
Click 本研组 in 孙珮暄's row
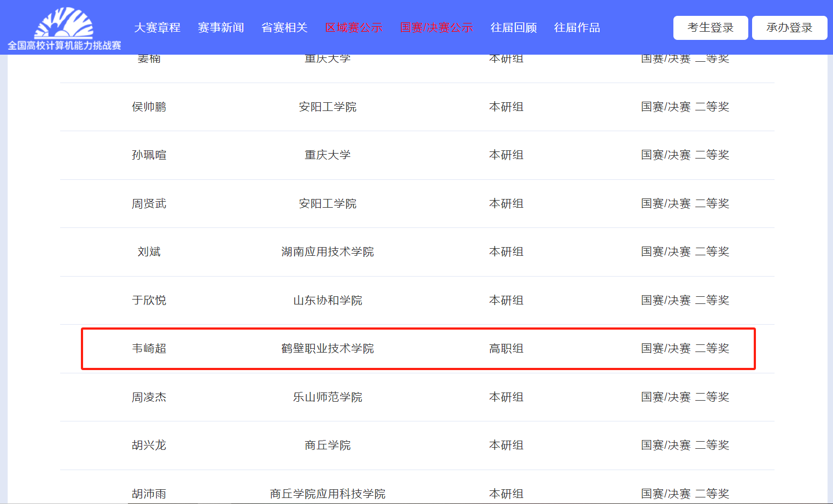(x=506, y=155)
